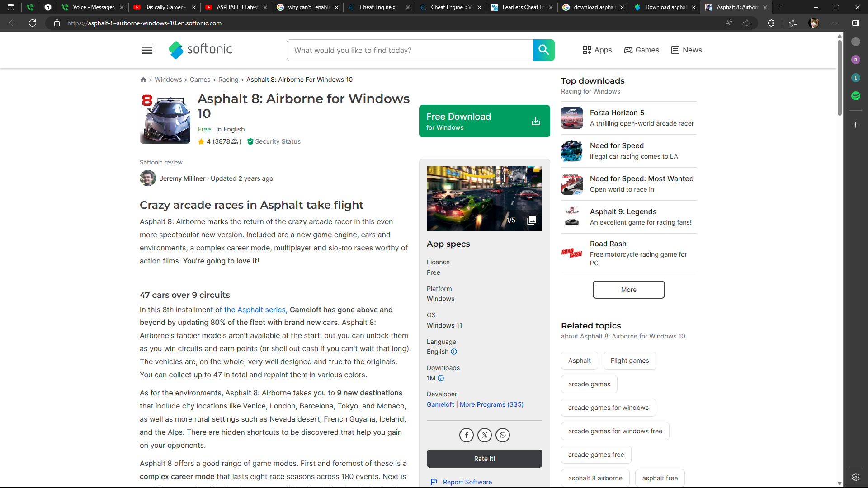Share the page on X (Twitter)
Image resolution: width=868 pixels, height=488 pixels.
pyautogui.click(x=484, y=435)
